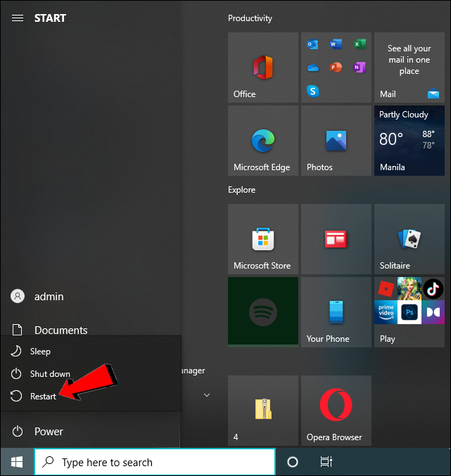451x476 pixels.
Task: Open Task View on the taskbar
Action: 326,462
